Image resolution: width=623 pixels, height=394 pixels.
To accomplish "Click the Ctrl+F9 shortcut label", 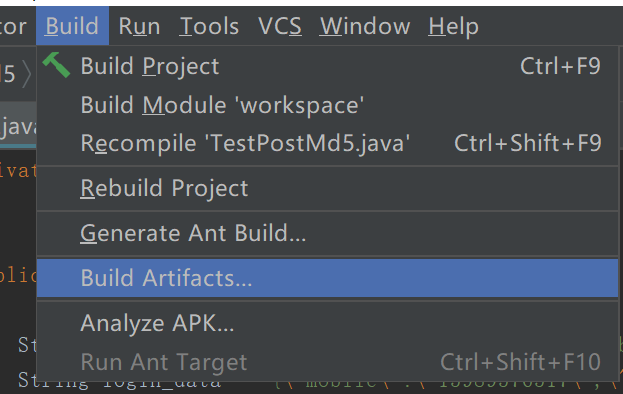I will [x=560, y=66].
